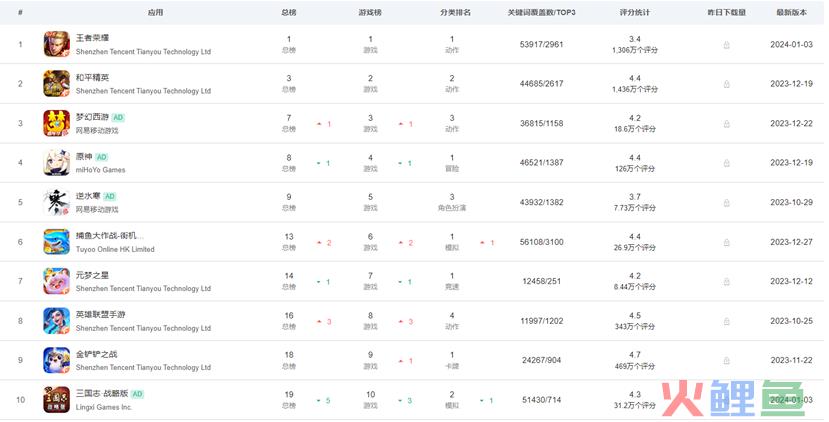This screenshot has height=422, width=829.
Task: Click developer Lingxi Games Inc.
Action: (x=104, y=407)
